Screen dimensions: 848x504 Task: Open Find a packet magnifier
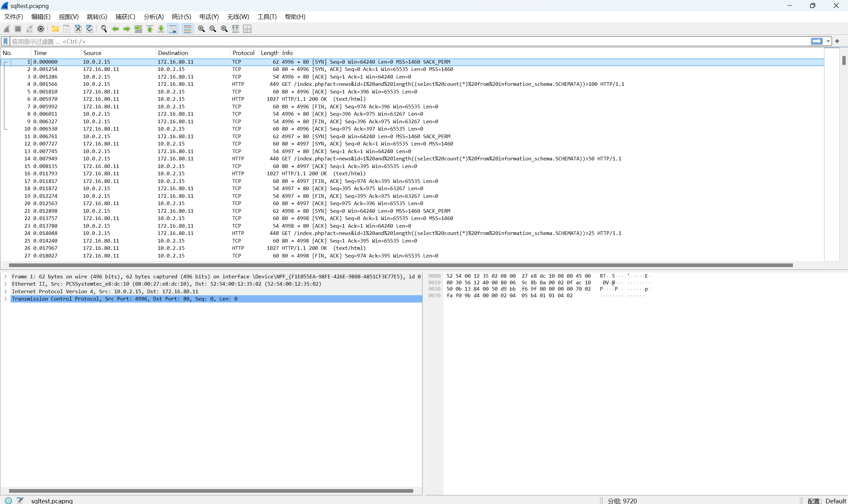(x=104, y=29)
